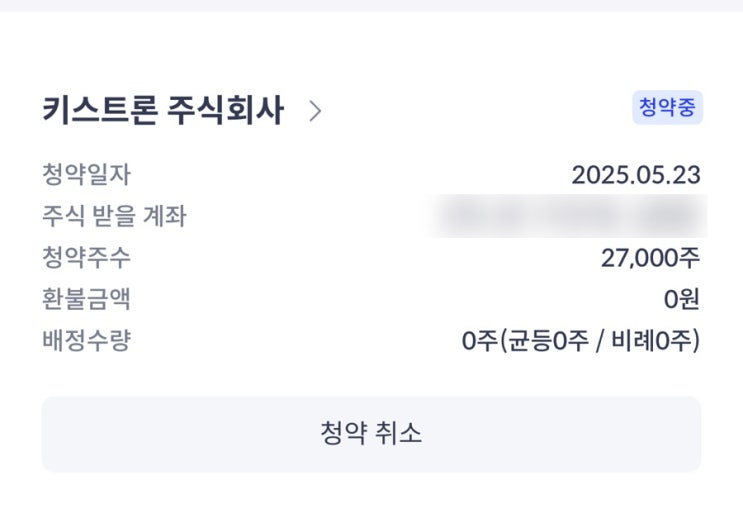Select the 청약주수 label
The width and height of the screenshot is (743, 528).
(86, 258)
